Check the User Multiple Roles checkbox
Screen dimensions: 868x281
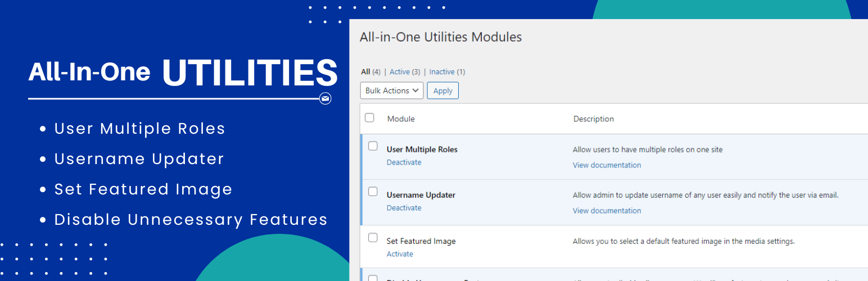coord(373,146)
